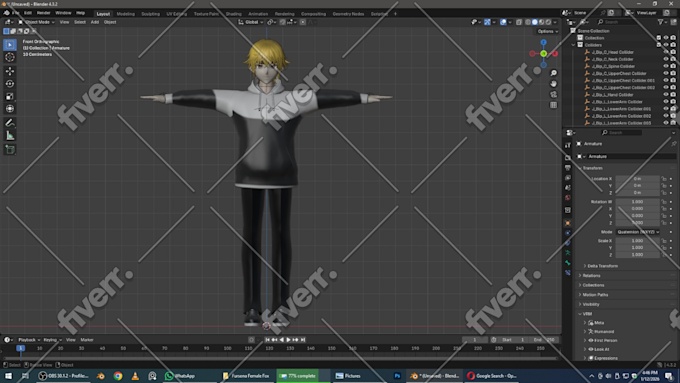Expand the Relations panel

pos(591,275)
